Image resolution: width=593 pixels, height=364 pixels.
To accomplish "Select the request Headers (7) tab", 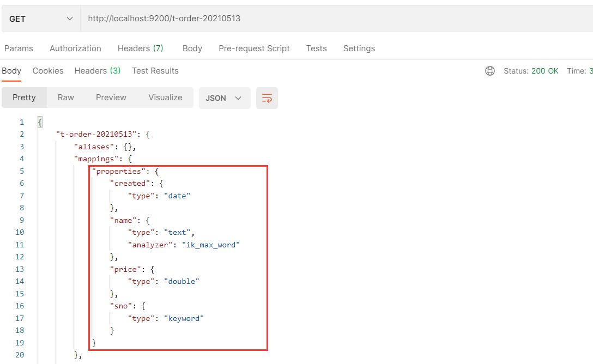I will pos(140,48).
